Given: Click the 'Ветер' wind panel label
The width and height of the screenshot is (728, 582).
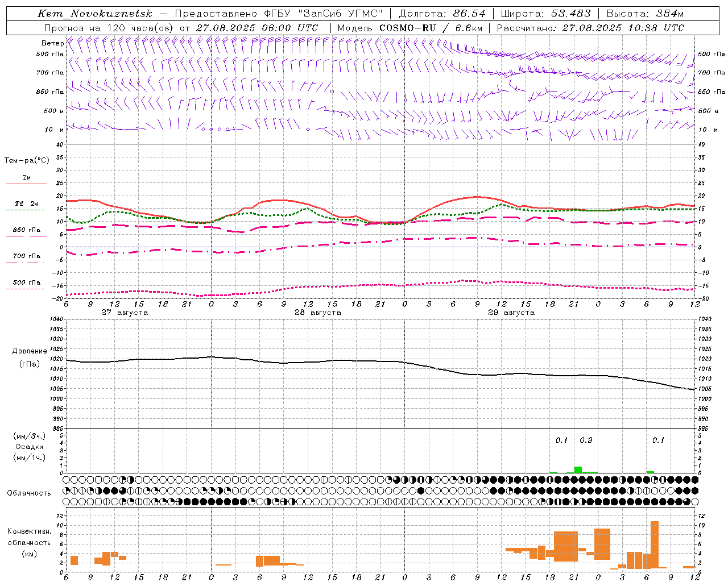Looking at the screenshot, I should click(x=52, y=43).
